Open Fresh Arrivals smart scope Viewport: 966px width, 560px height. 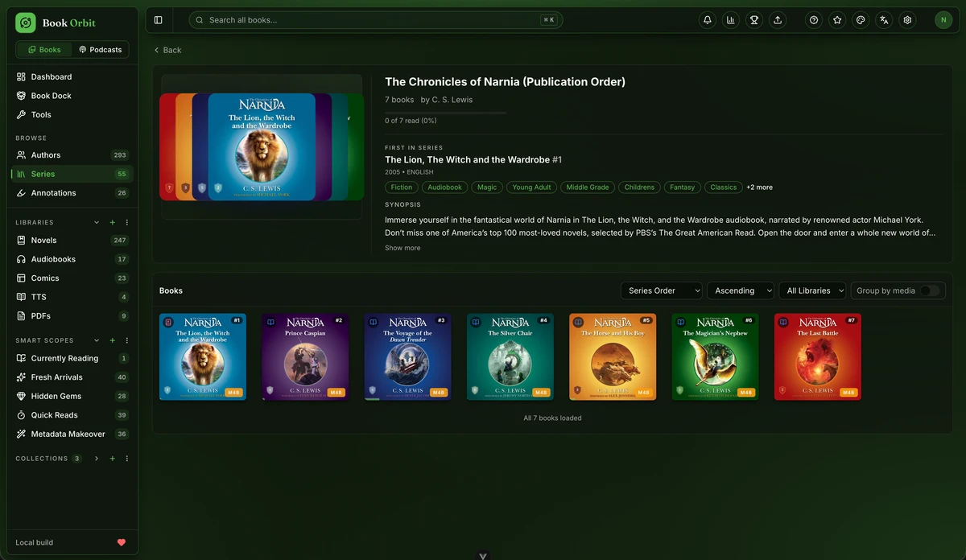72,377
